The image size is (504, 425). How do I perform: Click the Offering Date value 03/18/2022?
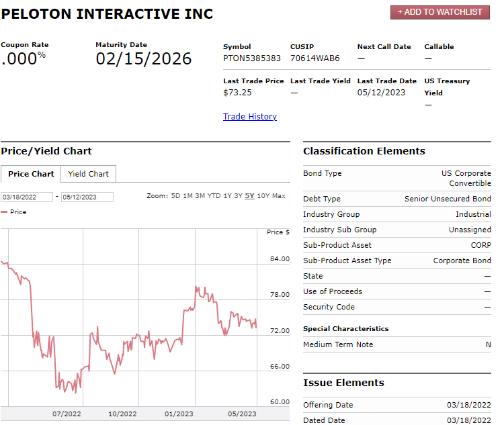468,405
